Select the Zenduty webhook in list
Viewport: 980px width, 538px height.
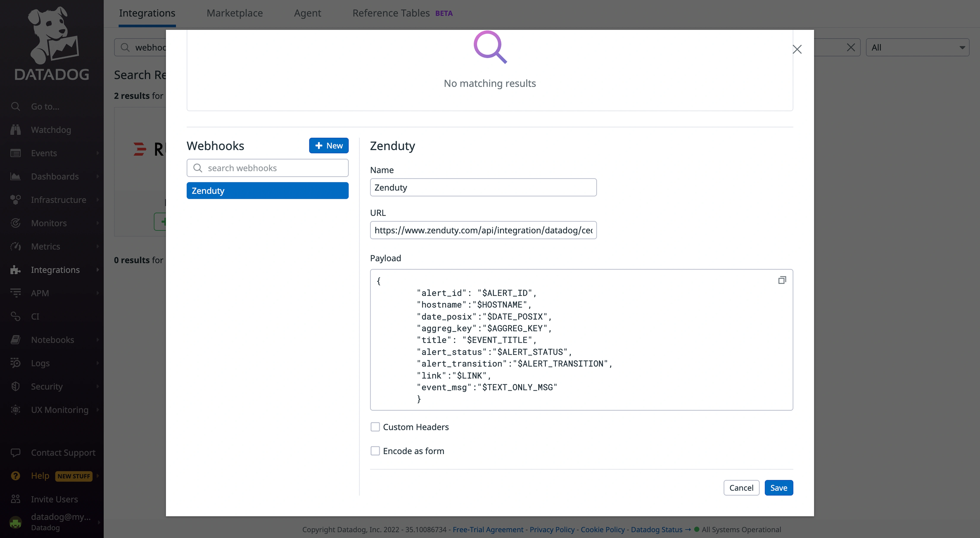(267, 191)
